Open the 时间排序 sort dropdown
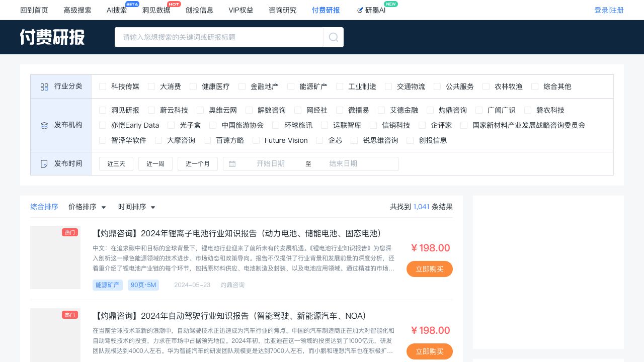 137,207
